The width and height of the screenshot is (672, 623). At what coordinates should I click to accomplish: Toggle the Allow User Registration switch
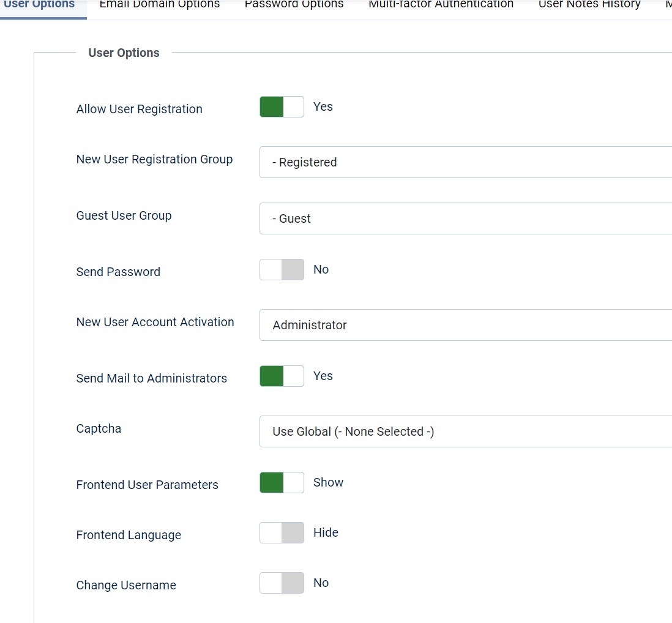[x=282, y=107]
